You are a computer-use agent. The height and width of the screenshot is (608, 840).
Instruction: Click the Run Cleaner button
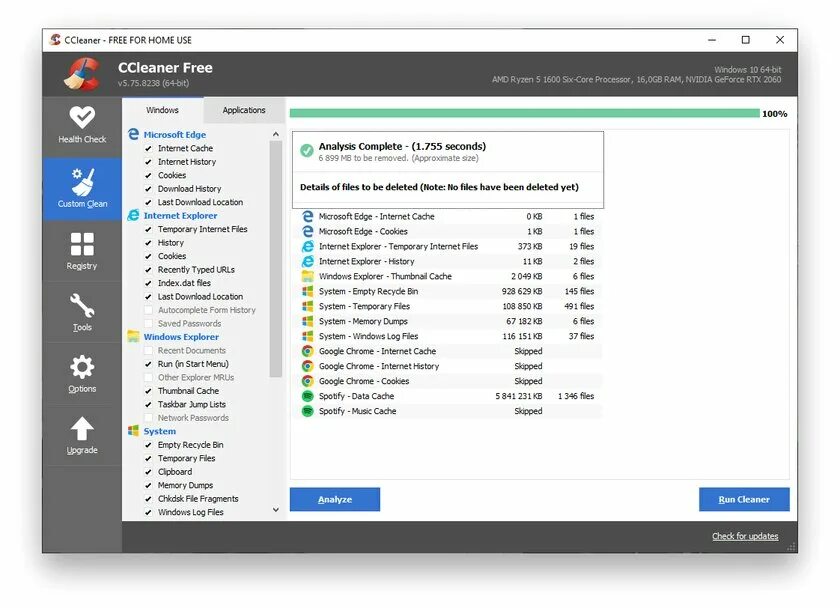coord(744,499)
